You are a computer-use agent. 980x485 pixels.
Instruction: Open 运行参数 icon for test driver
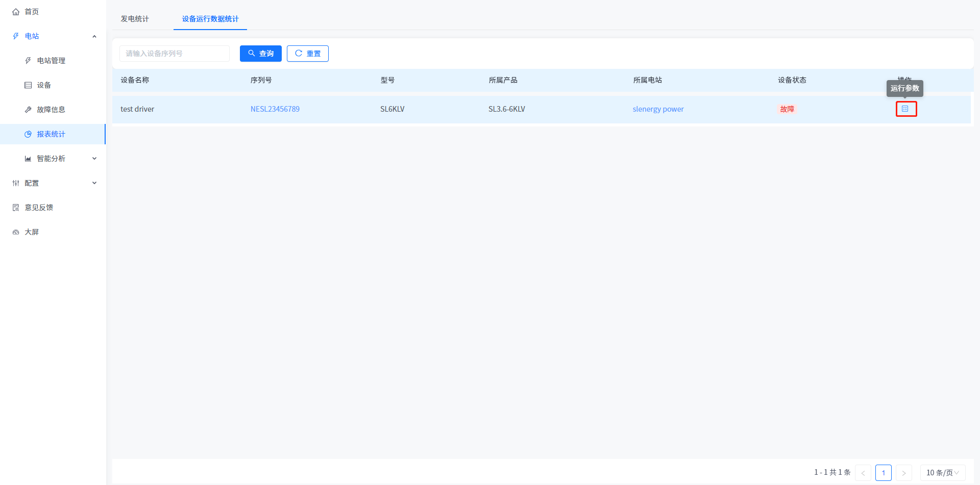pyautogui.click(x=905, y=109)
